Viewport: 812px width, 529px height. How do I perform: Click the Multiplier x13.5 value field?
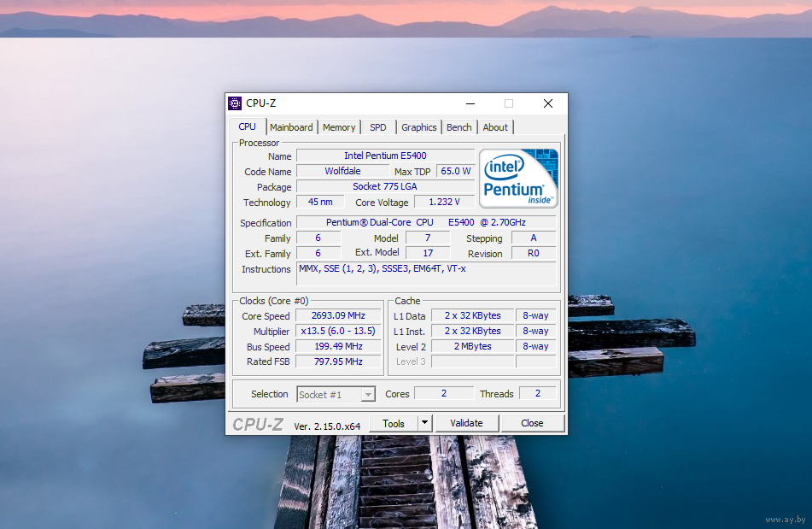tap(338, 331)
